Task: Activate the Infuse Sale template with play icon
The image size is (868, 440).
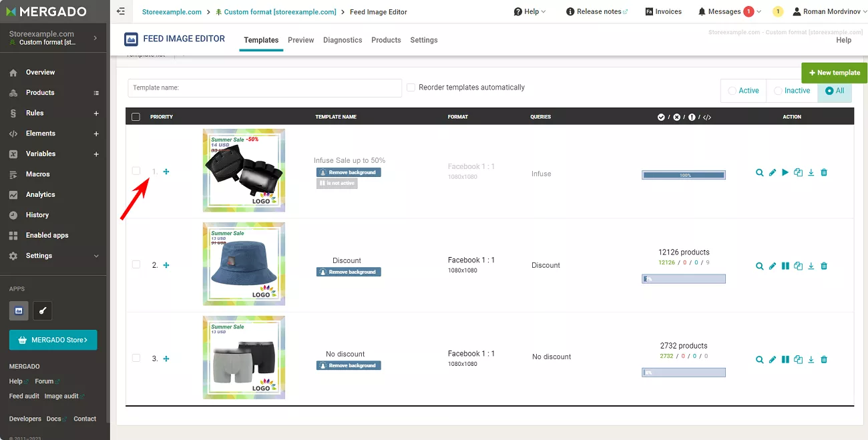Action: point(785,172)
